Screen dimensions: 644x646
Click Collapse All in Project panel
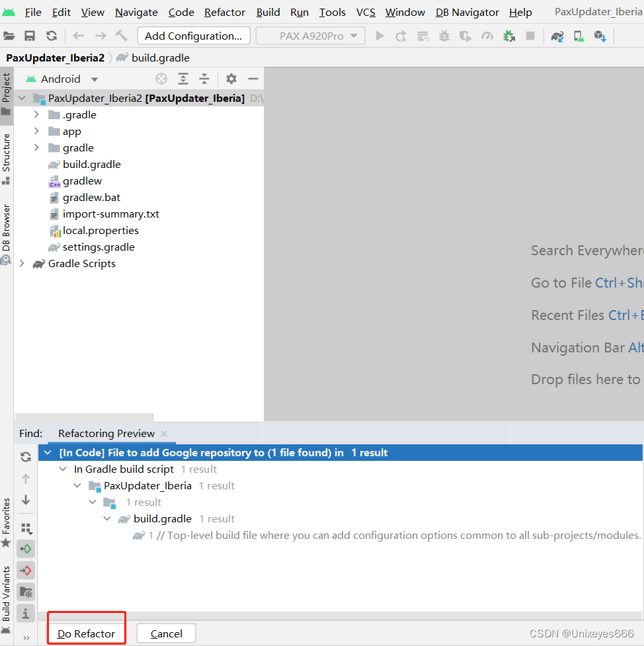point(204,79)
